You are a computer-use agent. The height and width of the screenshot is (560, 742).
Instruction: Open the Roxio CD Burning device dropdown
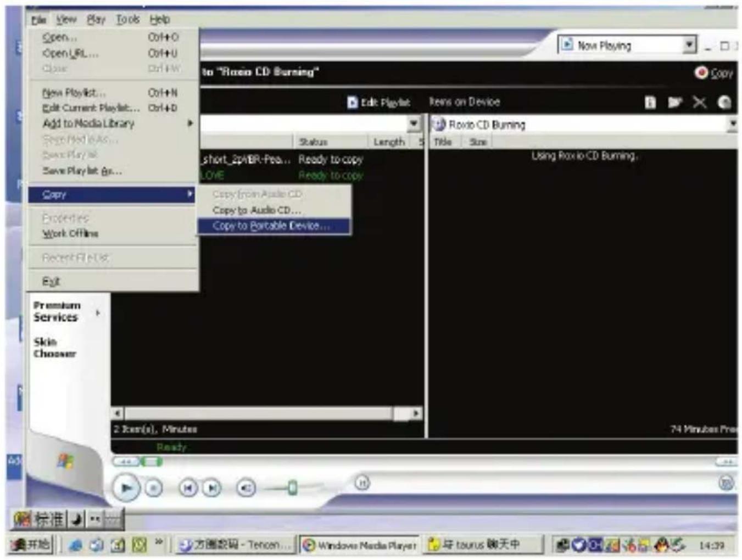pyautogui.click(x=733, y=125)
